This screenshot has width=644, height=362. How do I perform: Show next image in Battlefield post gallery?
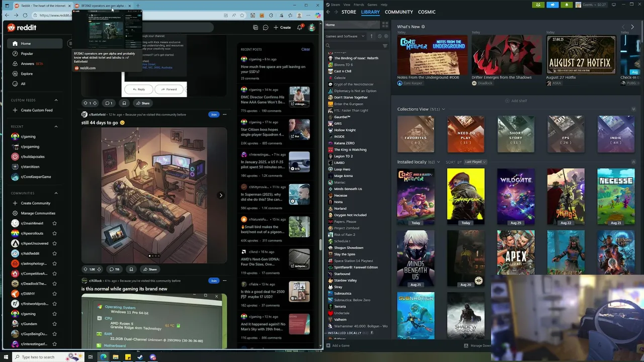point(220,195)
